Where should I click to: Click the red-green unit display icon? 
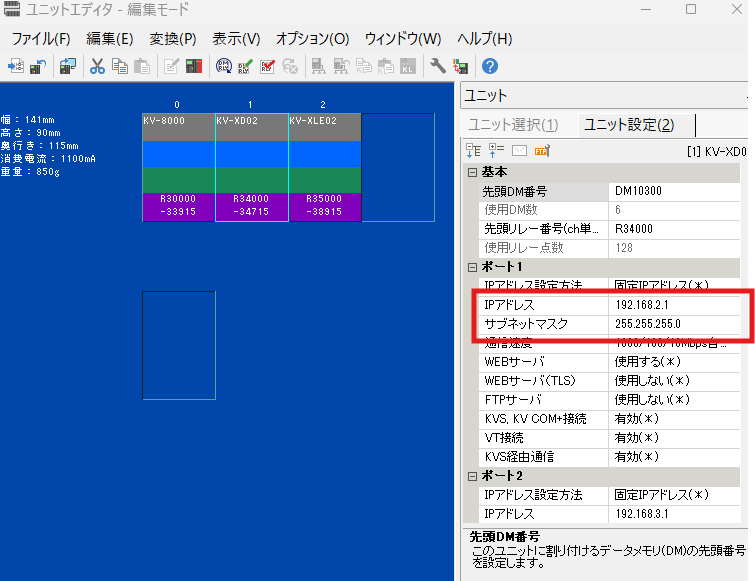194,66
